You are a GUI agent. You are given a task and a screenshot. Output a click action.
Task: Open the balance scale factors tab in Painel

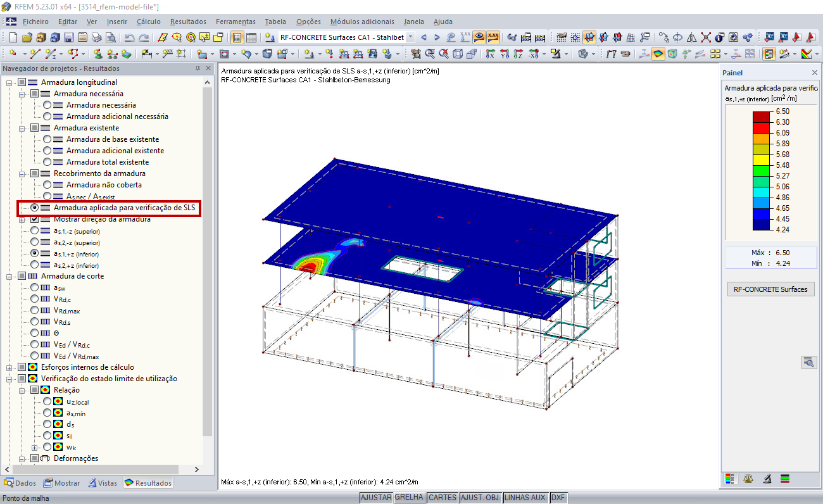[x=749, y=479]
